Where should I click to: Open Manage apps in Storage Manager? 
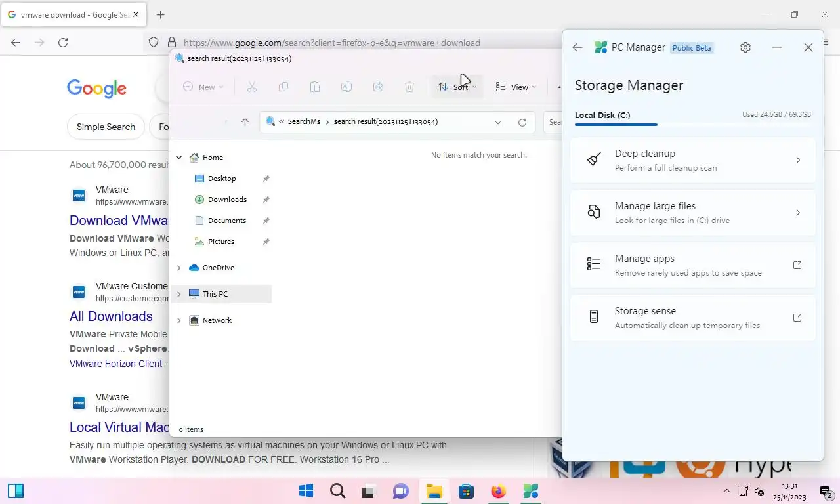[693, 265]
